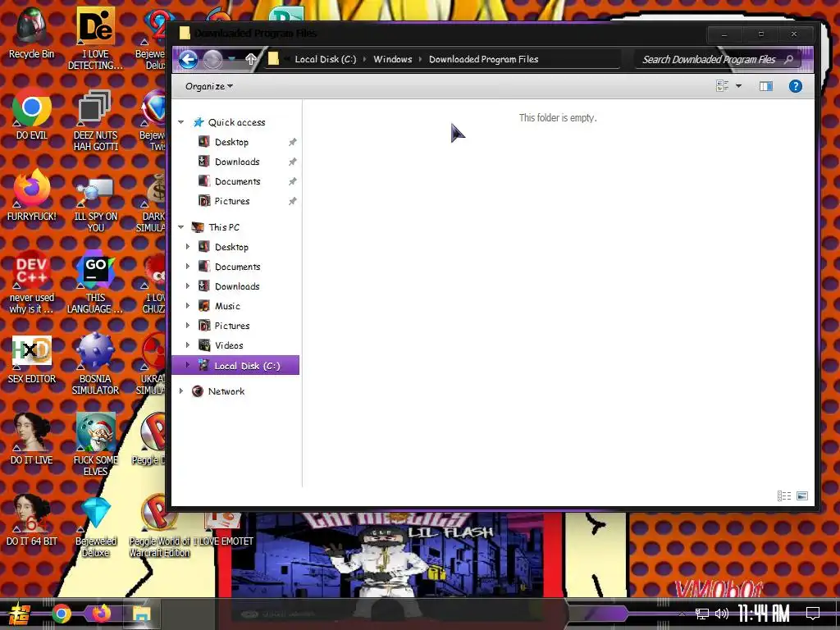
Task: Toggle the preview pane button
Action: [x=766, y=86]
